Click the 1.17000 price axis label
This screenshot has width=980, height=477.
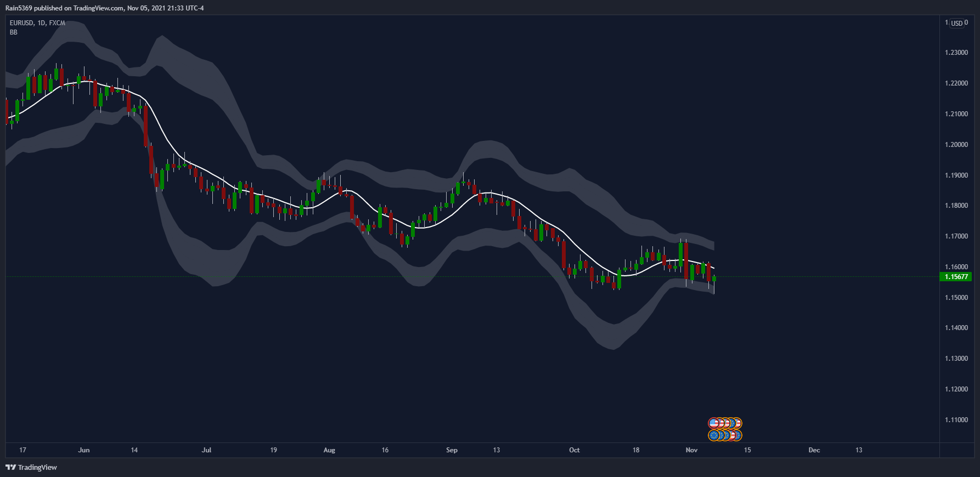click(956, 236)
